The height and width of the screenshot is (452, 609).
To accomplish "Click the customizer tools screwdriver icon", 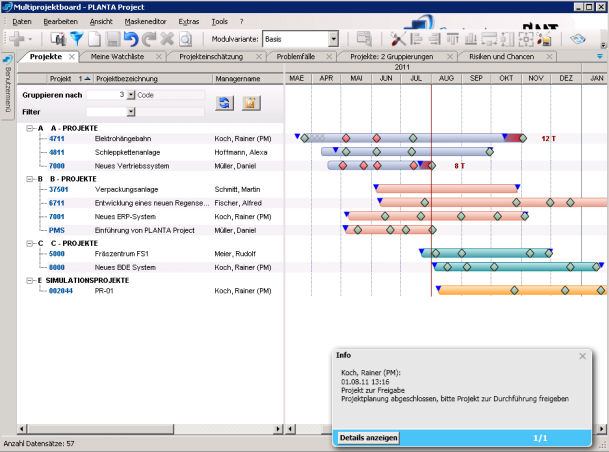I will pos(398,39).
